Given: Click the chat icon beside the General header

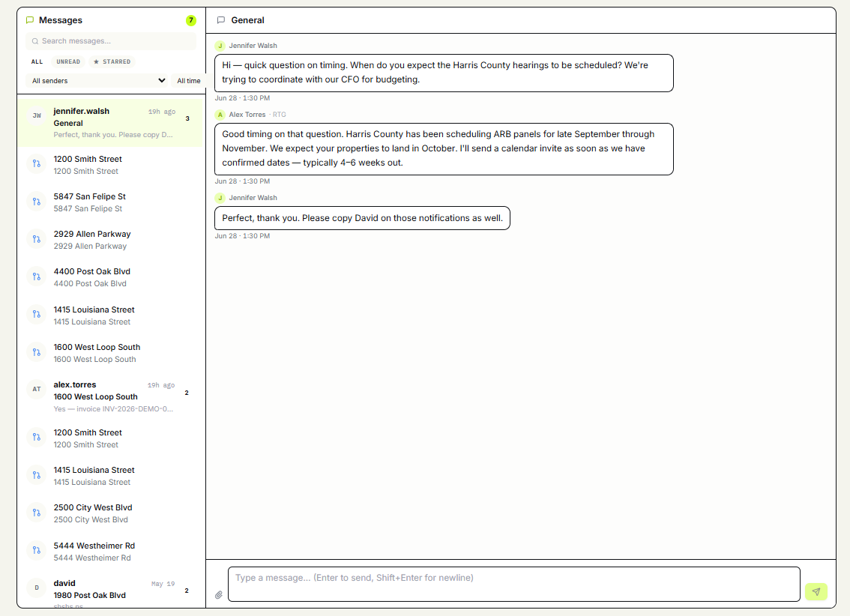Looking at the screenshot, I should click(220, 20).
